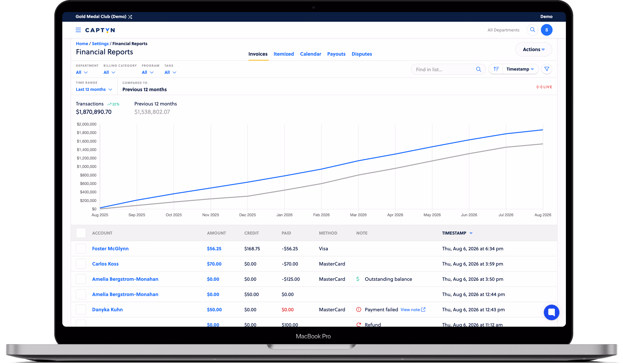Click the search icon in Find in list
The width and height of the screenshot is (623, 364).
pos(479,69)
